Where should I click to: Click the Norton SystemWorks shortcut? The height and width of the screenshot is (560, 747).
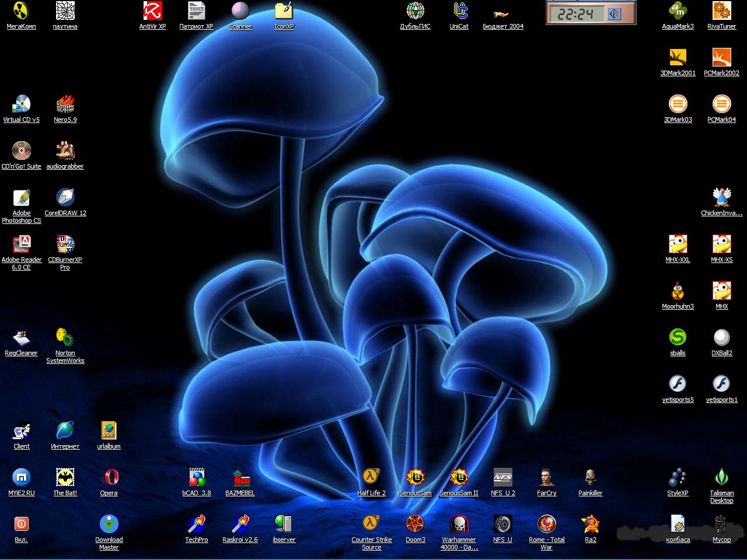65,338
